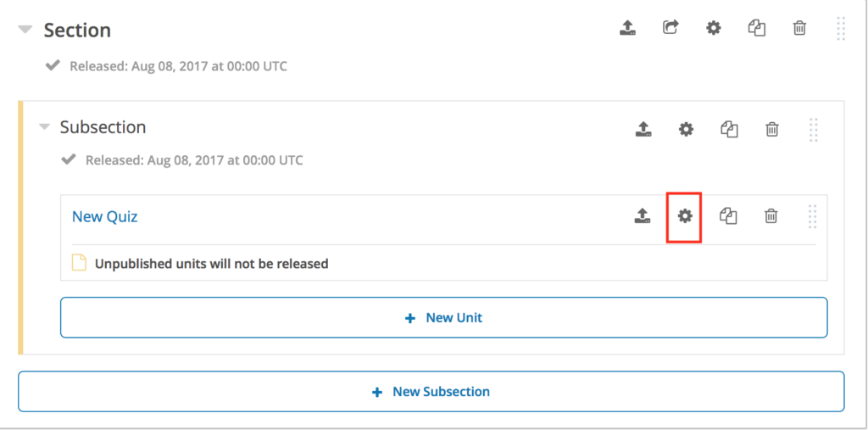Collapse the Subsection expander triangle
This screenshot has width=868, height=430.
click(x=44, y=127)
